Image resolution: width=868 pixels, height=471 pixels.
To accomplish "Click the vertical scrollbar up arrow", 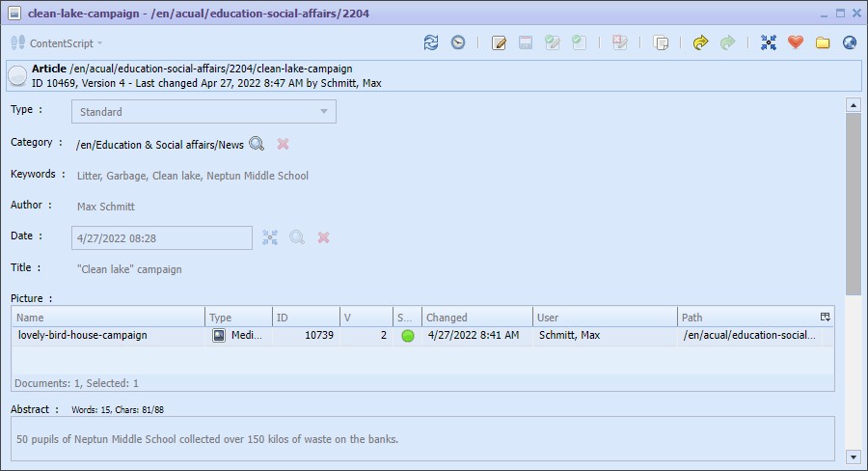I will pyautogui.click(x=854, y=105).
